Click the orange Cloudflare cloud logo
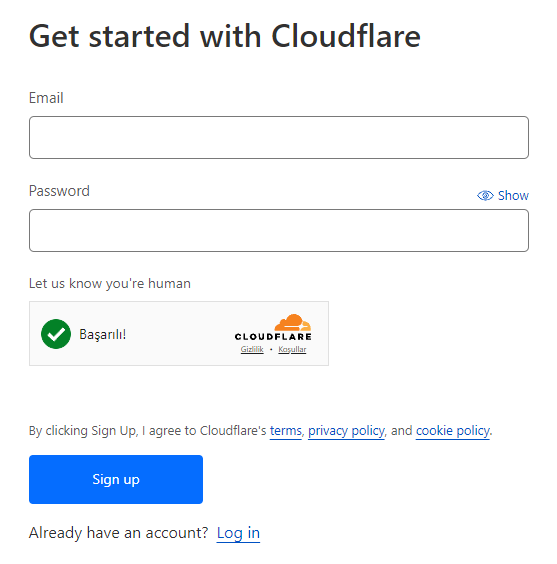 pyautogui.click(x=293, y=322)
